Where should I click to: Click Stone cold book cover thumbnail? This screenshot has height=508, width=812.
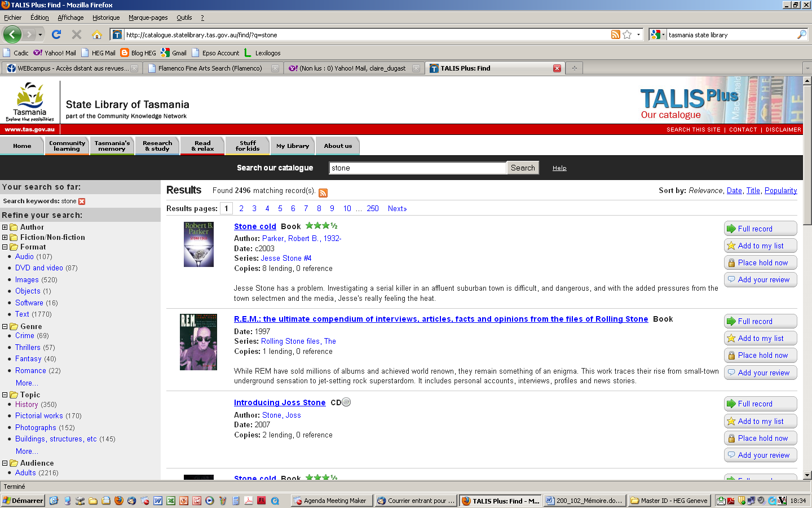tap(198, 244)
